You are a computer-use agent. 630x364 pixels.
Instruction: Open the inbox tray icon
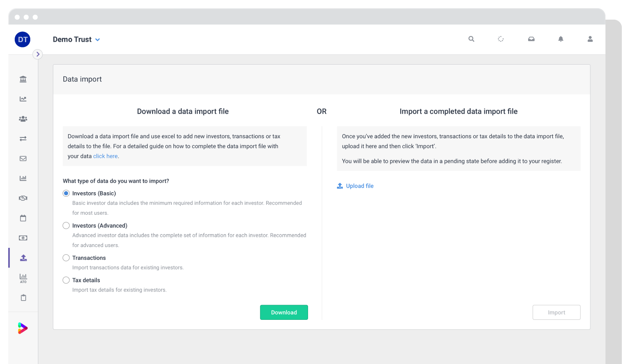(x=531, y=39)
